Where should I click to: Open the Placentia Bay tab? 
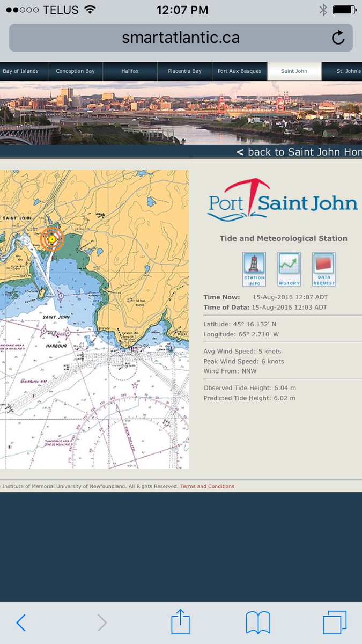pyautogui.click(x=184, y=71)
